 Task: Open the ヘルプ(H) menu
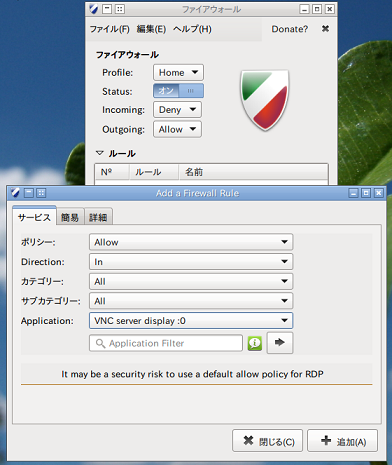(192, 29)
